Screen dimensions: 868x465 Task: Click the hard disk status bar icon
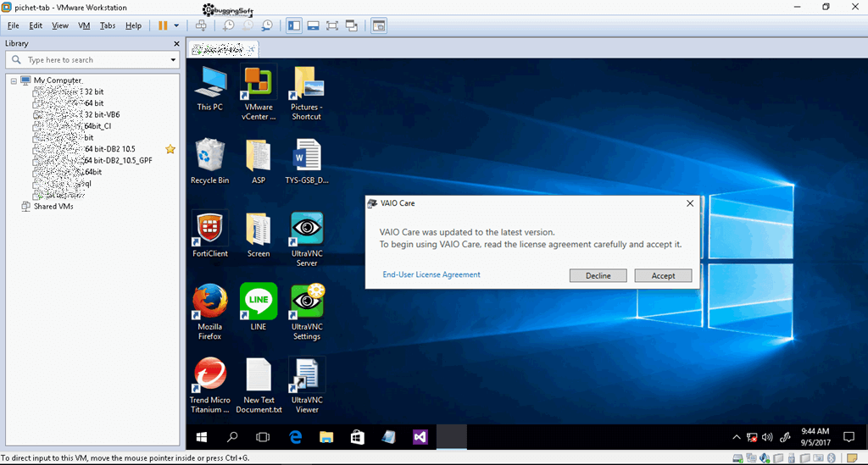click(738, 458)
